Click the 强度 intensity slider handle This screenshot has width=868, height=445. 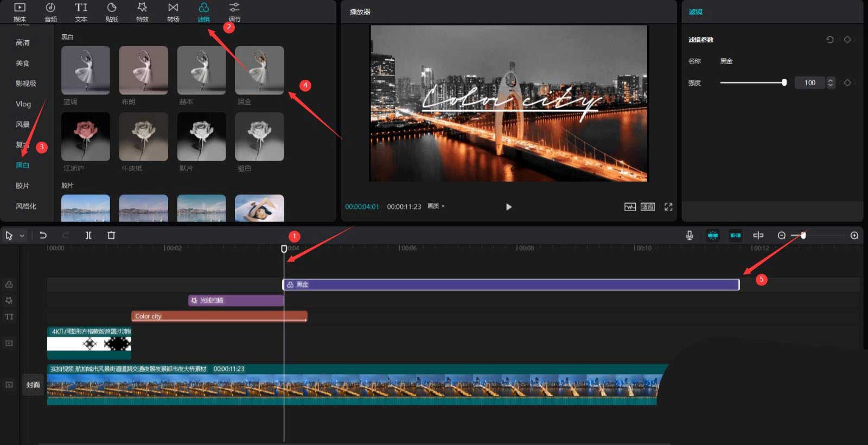(x=784, y=82)
